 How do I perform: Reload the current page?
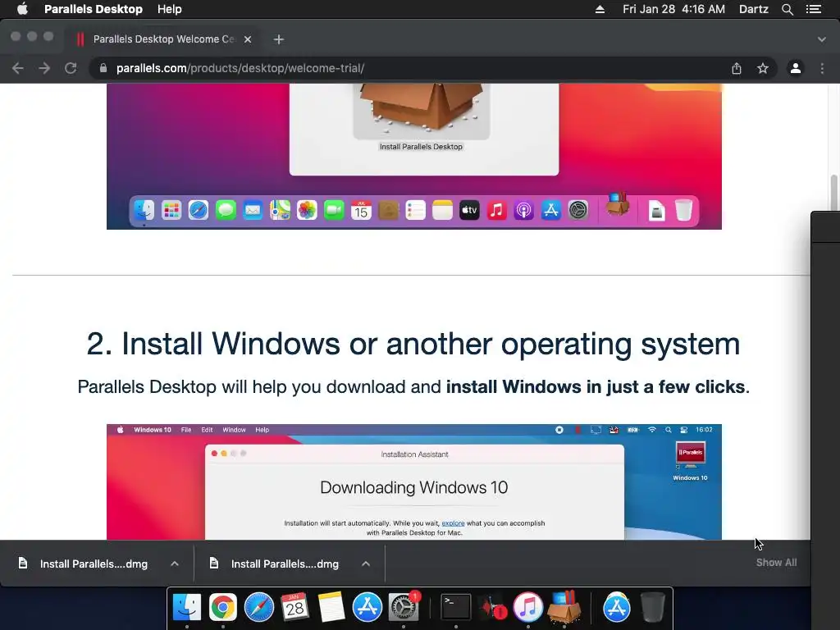pyautogui.click(x=71, y=68)
